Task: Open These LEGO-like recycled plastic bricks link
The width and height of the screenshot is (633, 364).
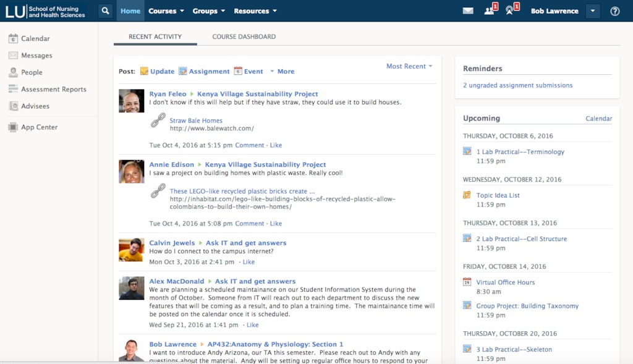Action: click(x=242, y=192)
